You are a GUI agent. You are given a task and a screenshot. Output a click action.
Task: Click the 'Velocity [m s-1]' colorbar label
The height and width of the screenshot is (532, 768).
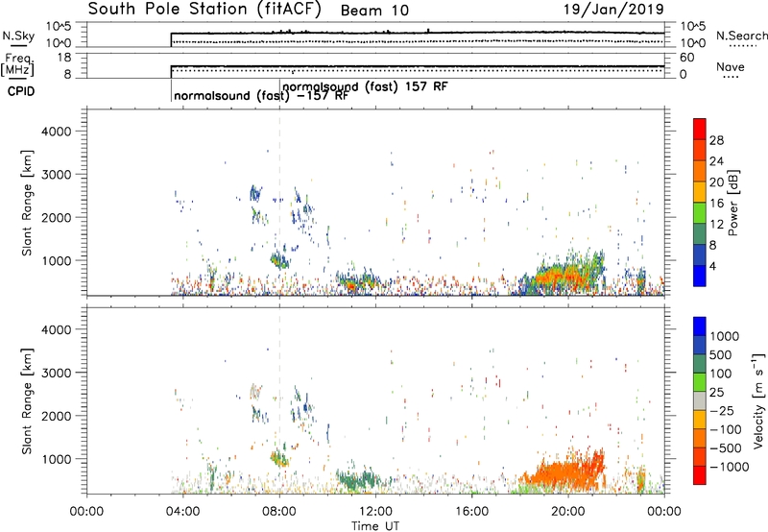tap(758, 400)
